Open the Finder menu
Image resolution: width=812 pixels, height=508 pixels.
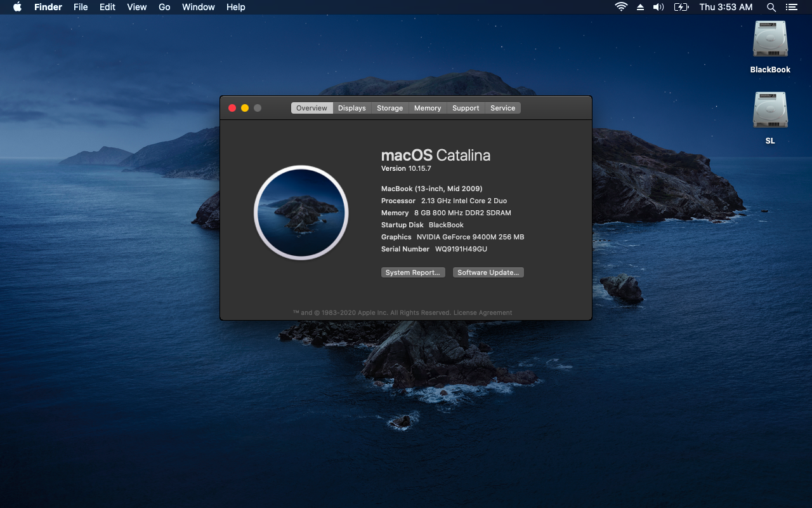[48, 7]
